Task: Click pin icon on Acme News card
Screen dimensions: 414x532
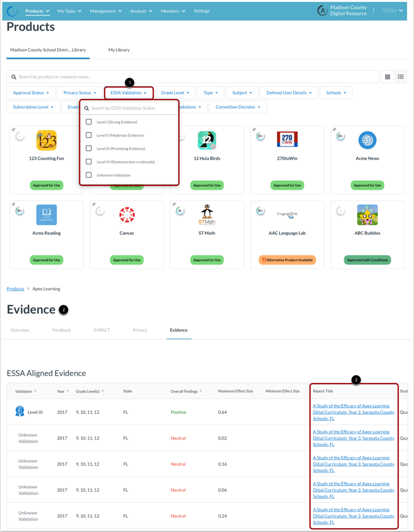Action: click(x=334, y=129)
